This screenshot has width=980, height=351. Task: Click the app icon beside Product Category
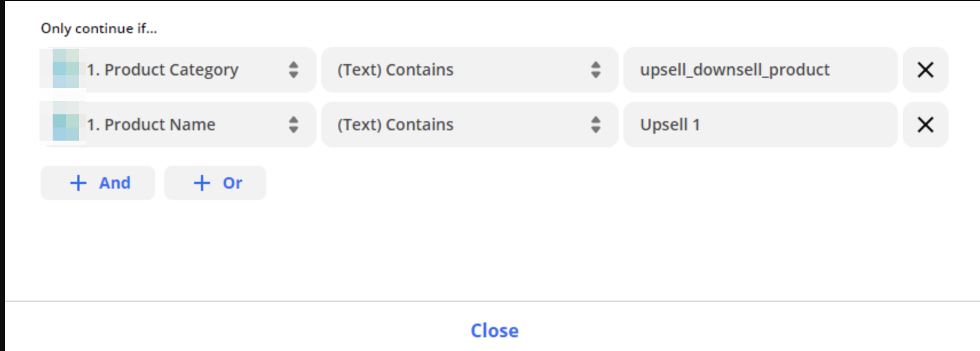pyautogui.click(x=65, y=69)
